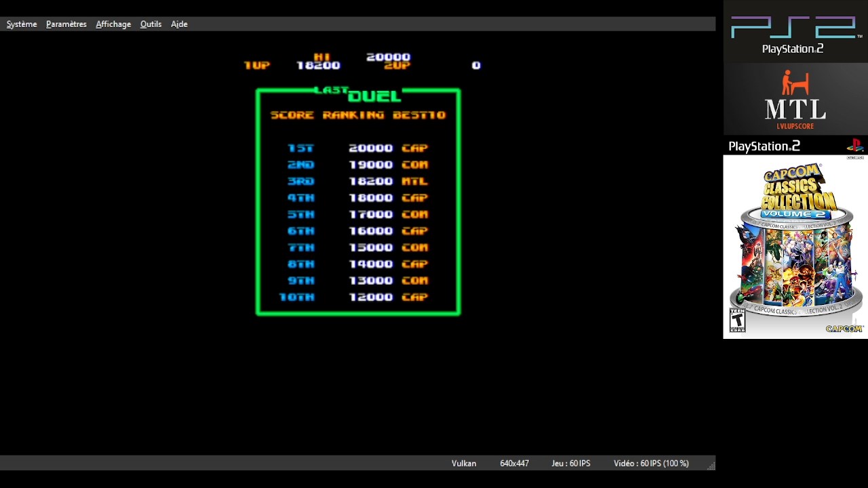868x488 pixels.
Task: Click the Vulkan renderer label in status bar
Action: [x=464, y=464]
